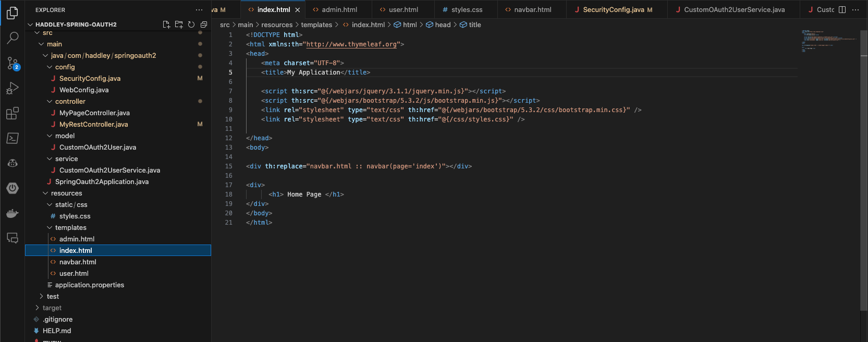Open the Extensions view
The image size is (868, 342).
click(13, 113)
